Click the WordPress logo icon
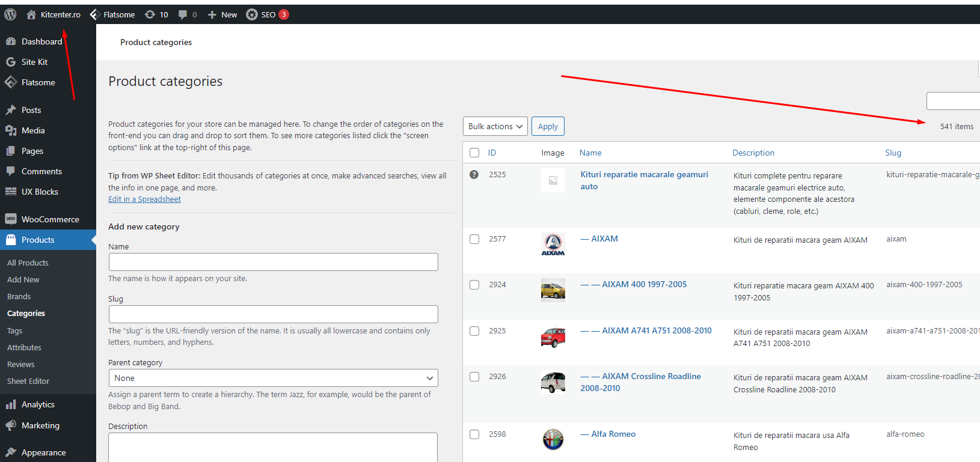The height and width of the screenshot is (462, 980). (10, 14)
